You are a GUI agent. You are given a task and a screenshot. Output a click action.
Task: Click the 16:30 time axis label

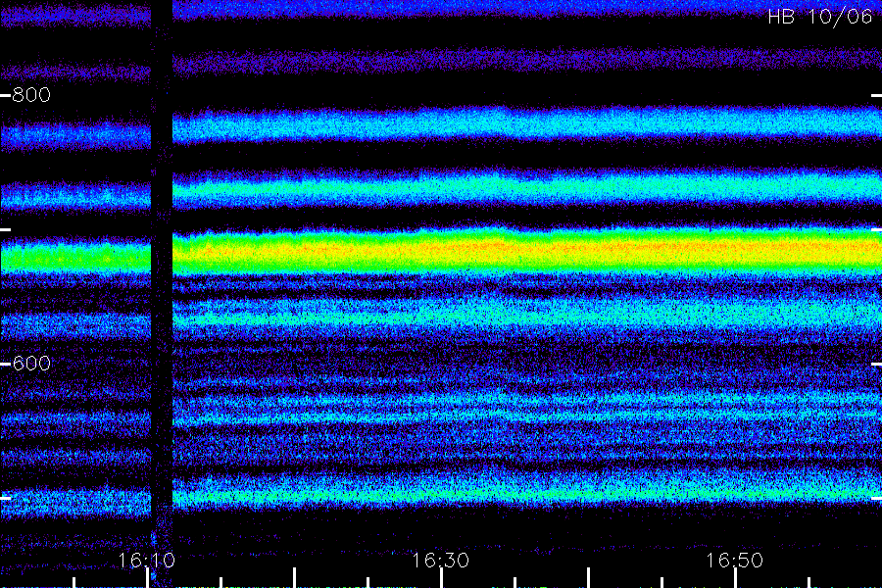440,561
